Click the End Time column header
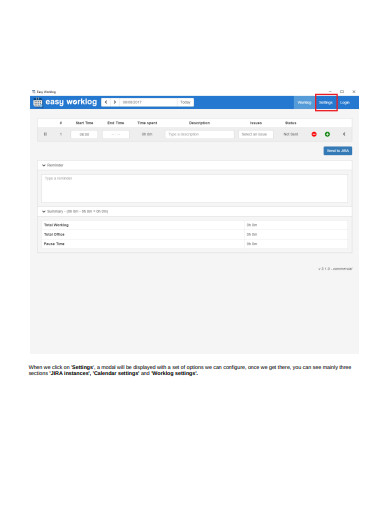Viewport: 390px width, 505px height. point(116,123)
